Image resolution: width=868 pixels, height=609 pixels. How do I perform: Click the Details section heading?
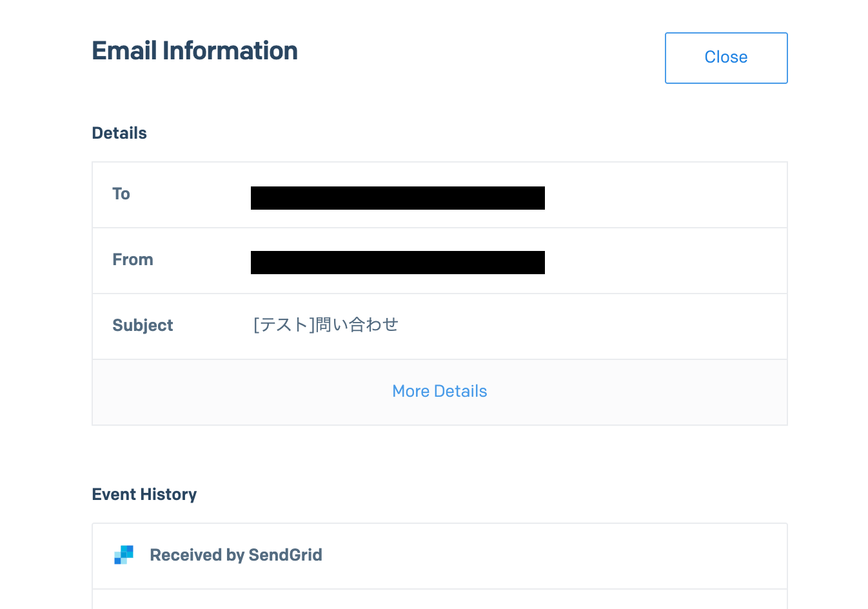tap(119, 133)
